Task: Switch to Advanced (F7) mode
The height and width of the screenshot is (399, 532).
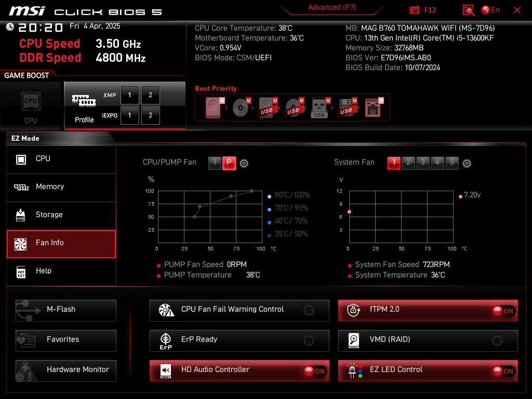Action: point(332,7)
